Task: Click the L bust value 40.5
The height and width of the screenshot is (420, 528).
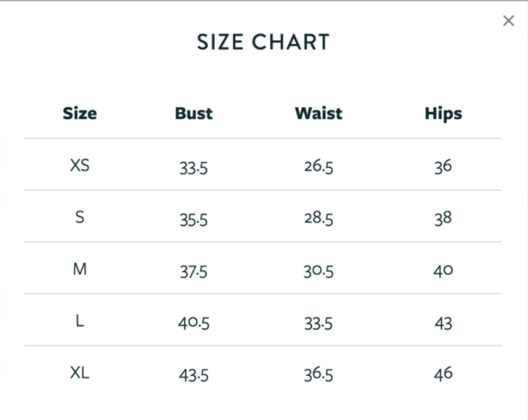Action: pyautogui.click(x=194, y=323)
